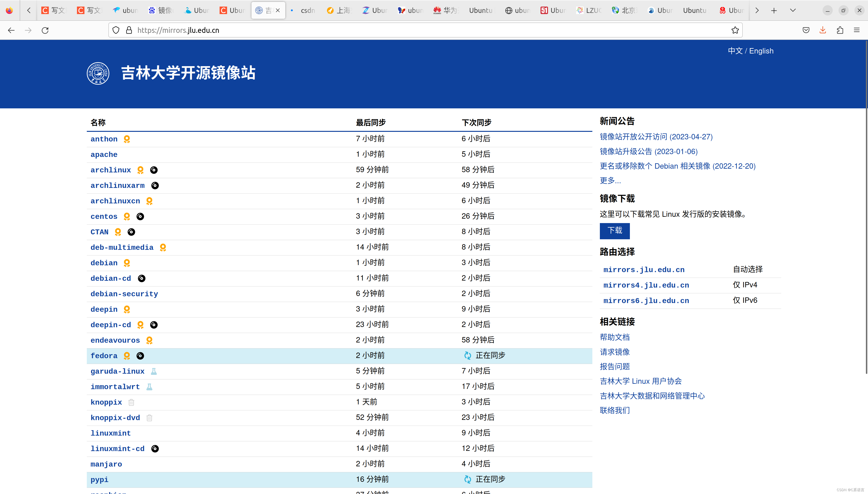Viewport: 868px width, 494px height.
Task: Reload the current page
Action: pos(45,30)
